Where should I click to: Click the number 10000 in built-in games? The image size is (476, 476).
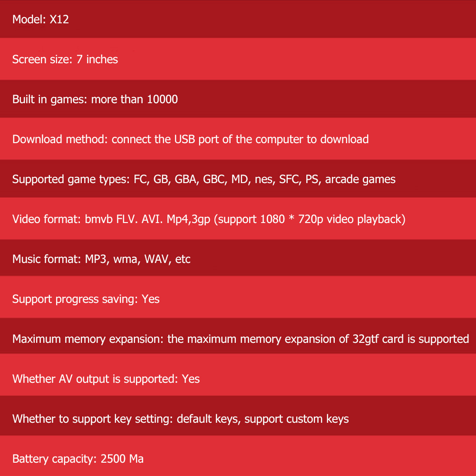coord(162,99)
